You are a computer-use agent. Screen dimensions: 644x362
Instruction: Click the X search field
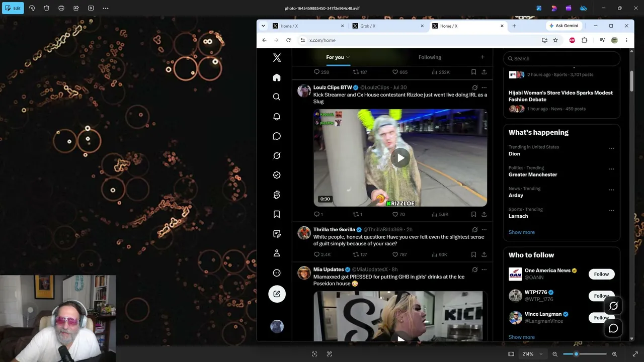(x=561, y=58)
